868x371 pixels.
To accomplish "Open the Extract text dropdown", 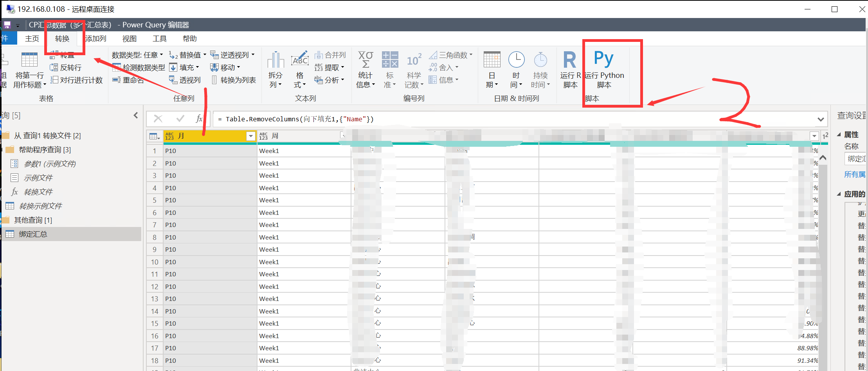I will tap(329, 67).
